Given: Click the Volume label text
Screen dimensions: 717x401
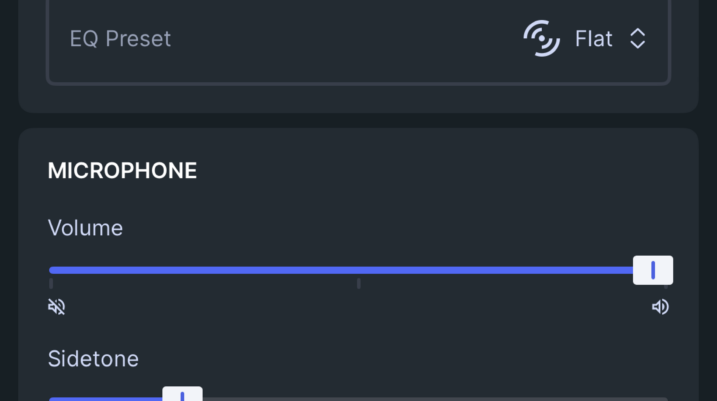Looking at the screenshot, I should tap(85, 228).
